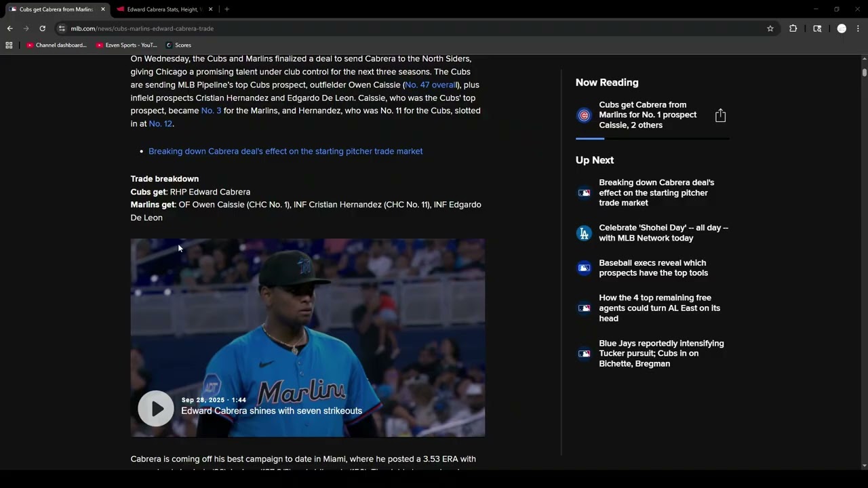Click the 'Now Reading' sidebar heading

607,83
